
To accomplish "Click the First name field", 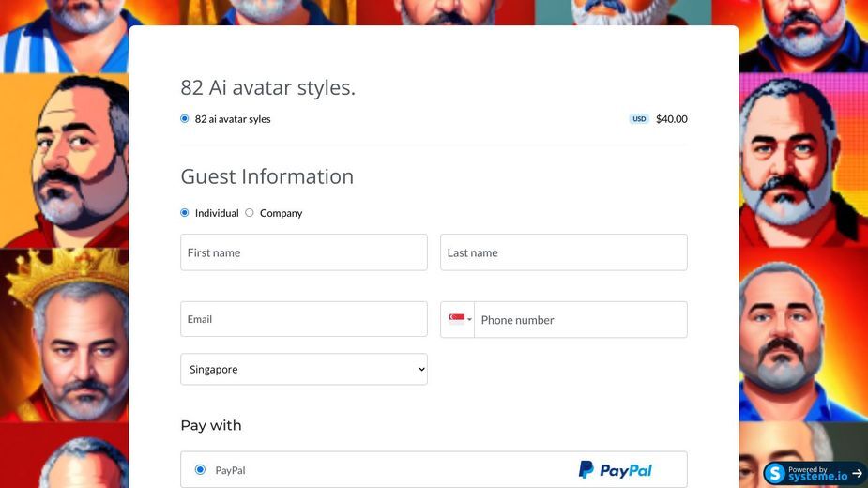I will tap(304, 252).
